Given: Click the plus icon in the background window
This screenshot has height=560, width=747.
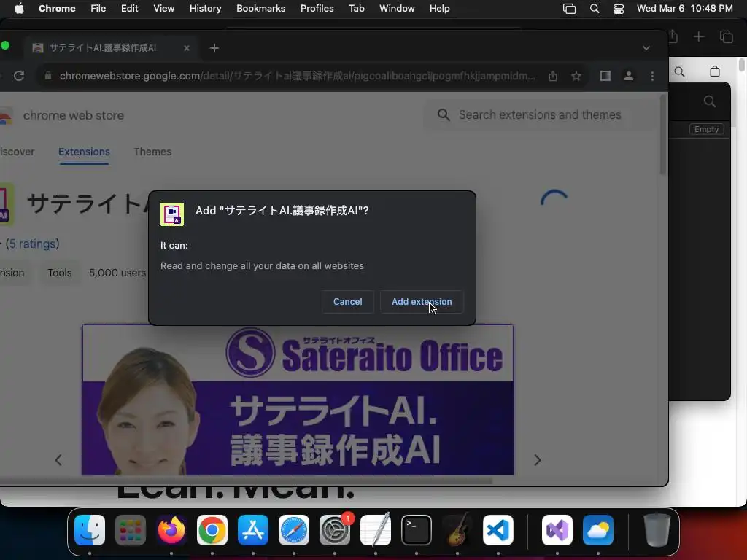Looking at the screenshot, I should pyautogui.click(x=698, y=36).
